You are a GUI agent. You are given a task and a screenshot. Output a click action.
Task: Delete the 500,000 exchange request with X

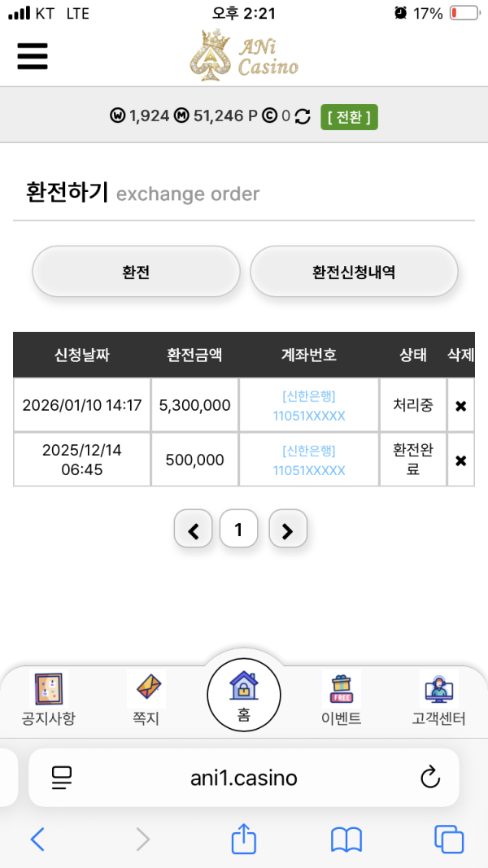click(461, 459)
